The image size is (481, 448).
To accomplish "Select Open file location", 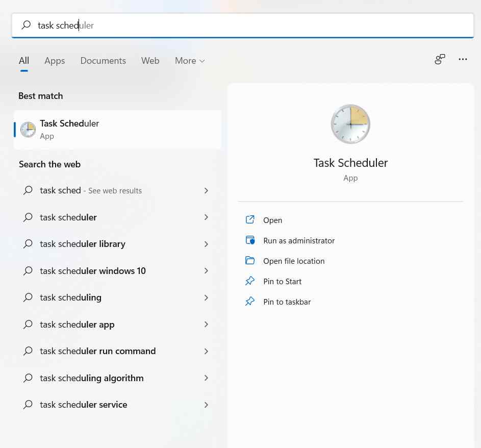I will (x=294, y=261).
